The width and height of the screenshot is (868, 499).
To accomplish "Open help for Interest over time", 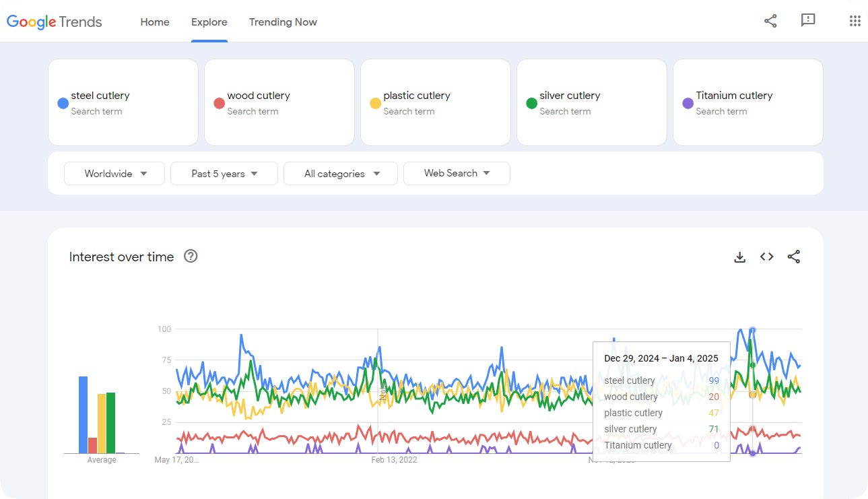I will 191,256.
